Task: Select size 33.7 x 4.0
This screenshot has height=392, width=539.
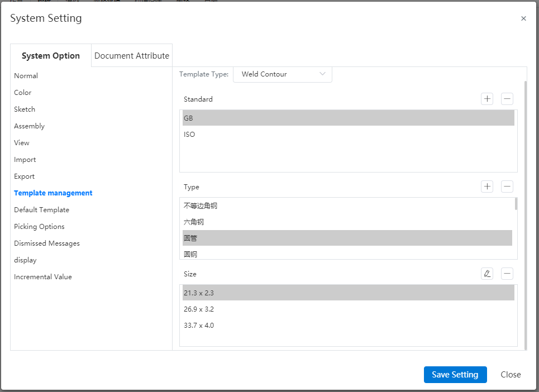Action: [348, 326]
